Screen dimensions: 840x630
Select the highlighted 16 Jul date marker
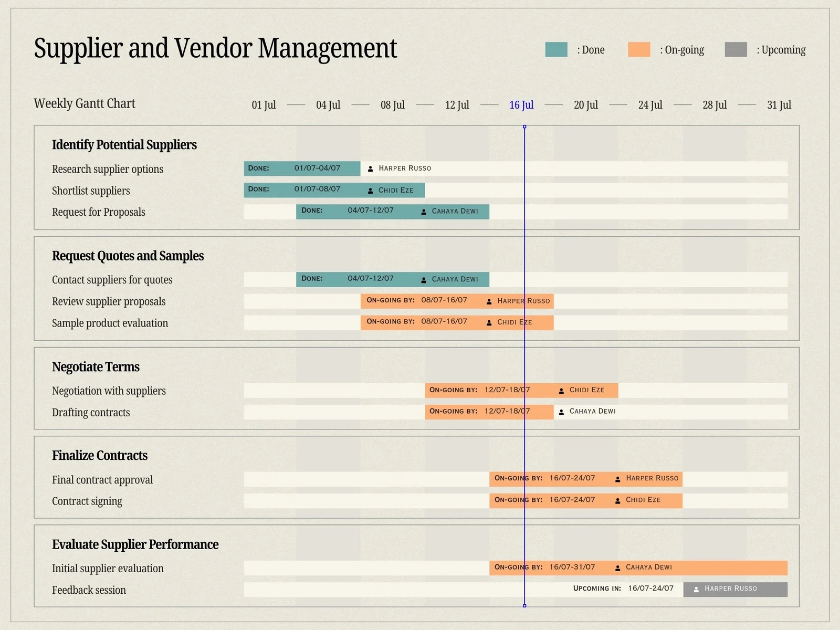(521, 105)
